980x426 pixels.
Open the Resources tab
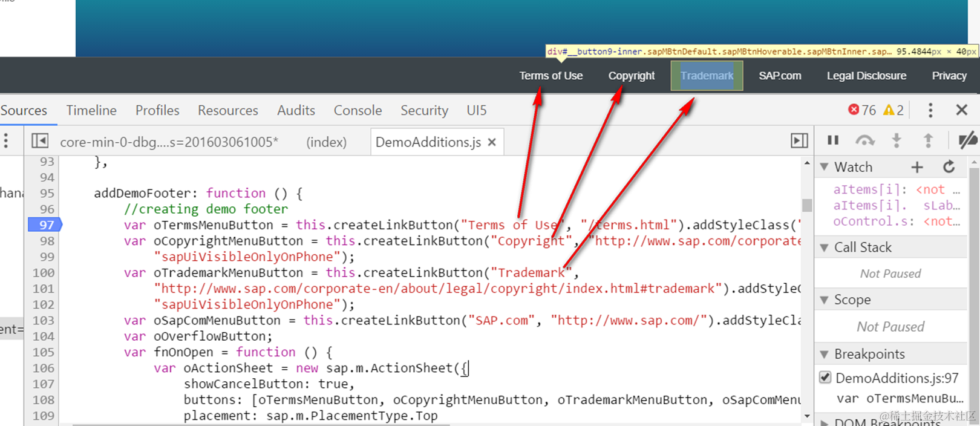[228, 110]
